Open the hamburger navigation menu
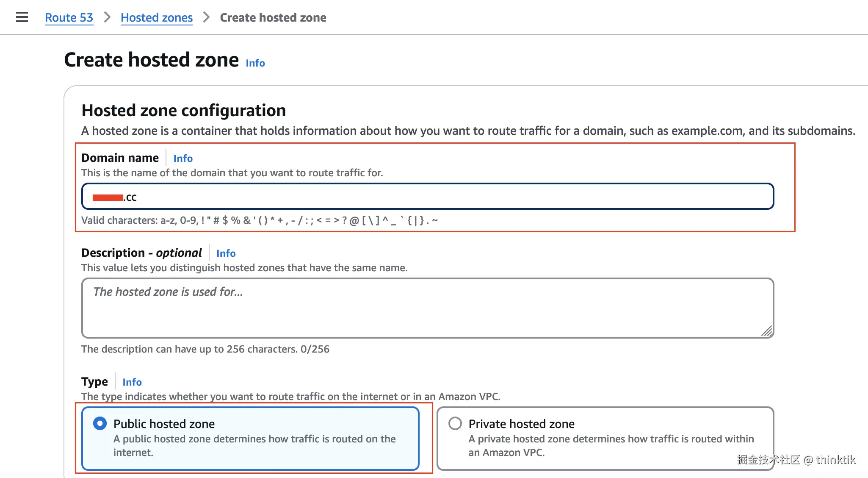The image size is (868, 478). 22,17
